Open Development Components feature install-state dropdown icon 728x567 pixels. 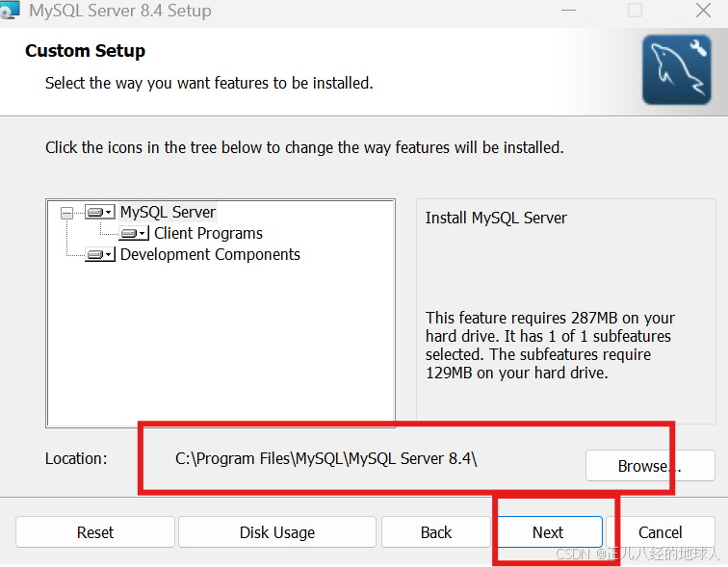[x=100, y=254]
